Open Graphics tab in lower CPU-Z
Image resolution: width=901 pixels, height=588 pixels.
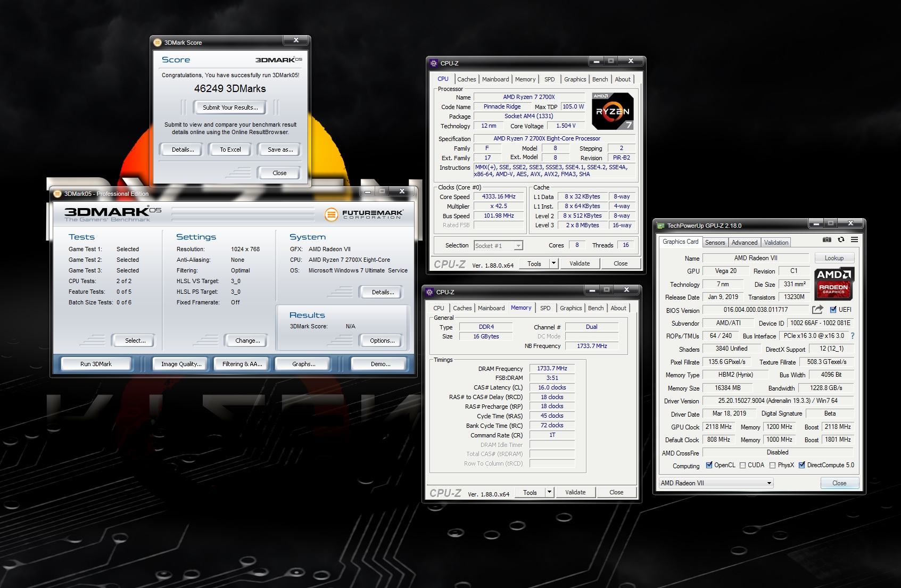click(x=571, y=308)
